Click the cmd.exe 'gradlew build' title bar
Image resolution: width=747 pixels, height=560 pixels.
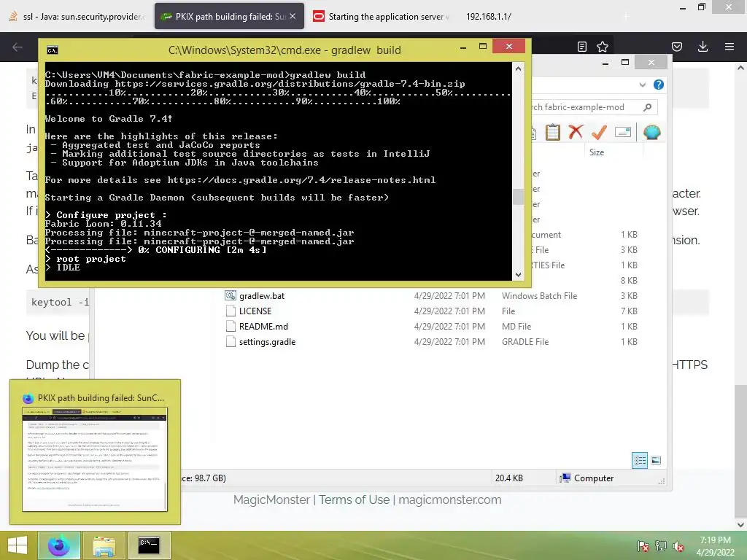tap(285, 50)
